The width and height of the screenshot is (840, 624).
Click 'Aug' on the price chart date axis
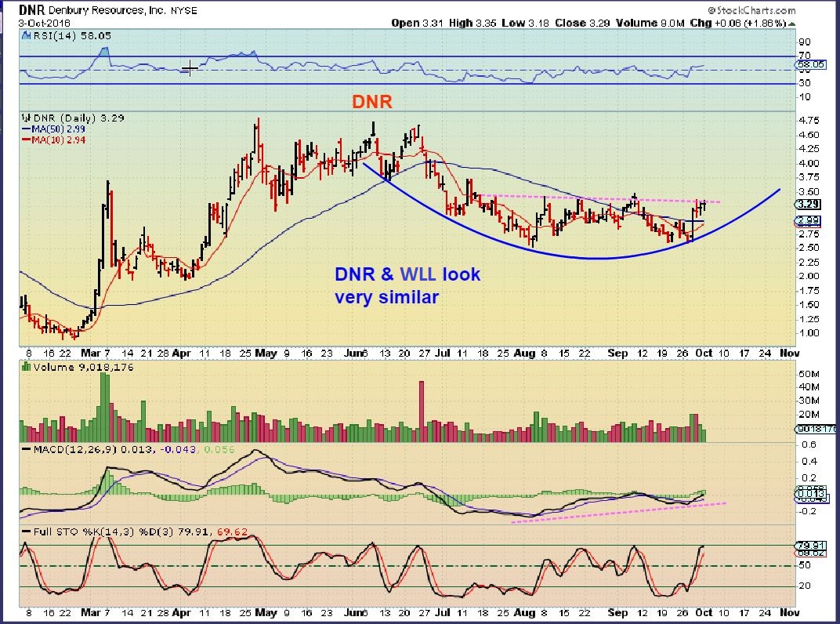tap(524, 354)
